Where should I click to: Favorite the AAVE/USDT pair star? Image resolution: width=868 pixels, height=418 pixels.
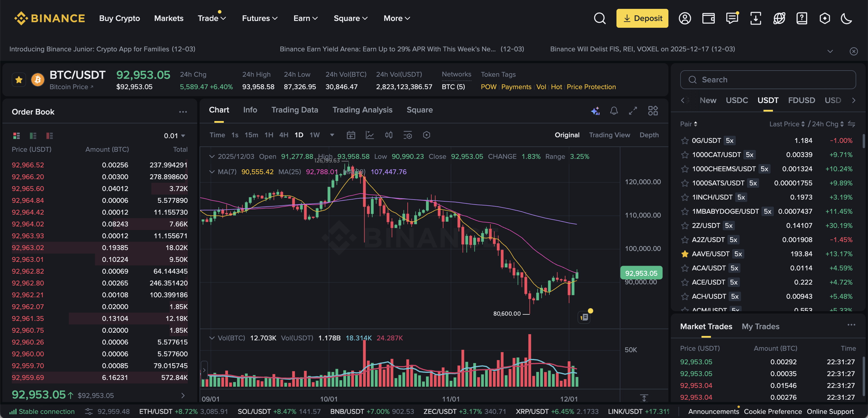[684, 254]
